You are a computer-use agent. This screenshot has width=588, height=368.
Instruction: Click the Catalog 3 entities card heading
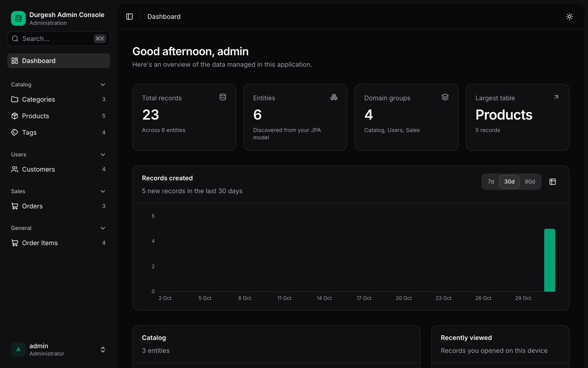[154, 338]
